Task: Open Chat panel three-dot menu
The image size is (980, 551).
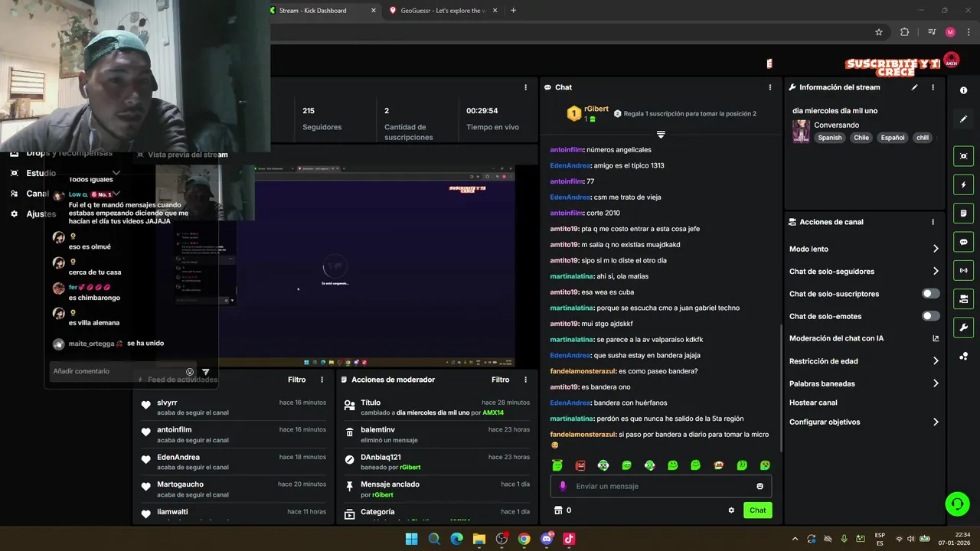Action: (x=770, y=87)
